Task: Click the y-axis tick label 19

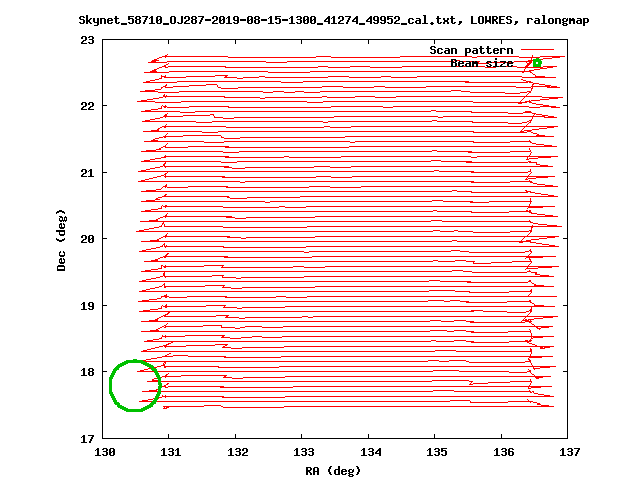Action: (87, 306)
